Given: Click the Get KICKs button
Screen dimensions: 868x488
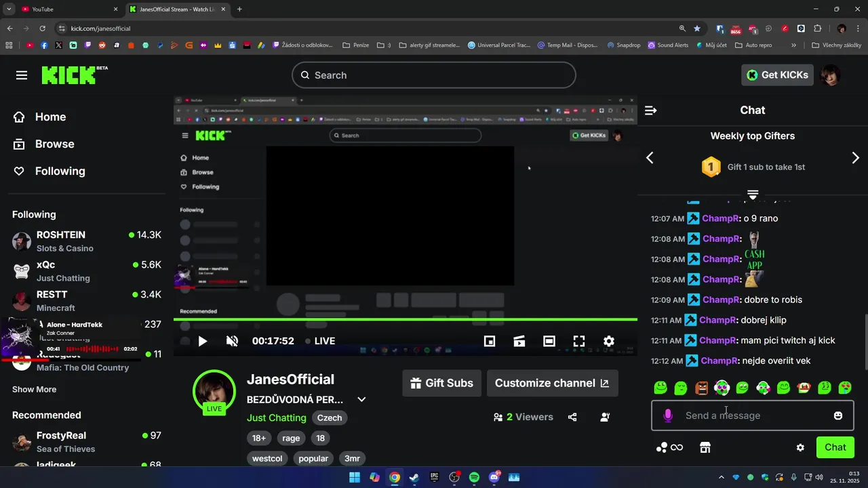Looking at the screenshot, I should pyautogui.click(x=777, y=75).
